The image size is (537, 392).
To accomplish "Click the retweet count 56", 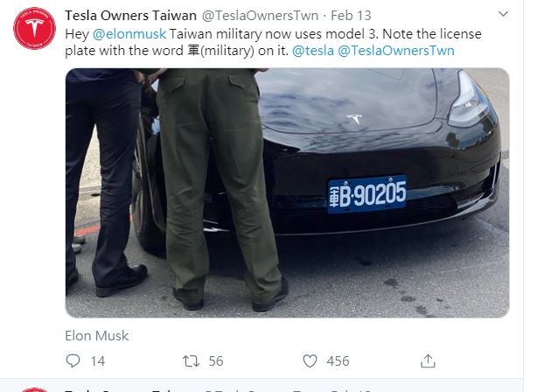I will click(x=216, y=361).
